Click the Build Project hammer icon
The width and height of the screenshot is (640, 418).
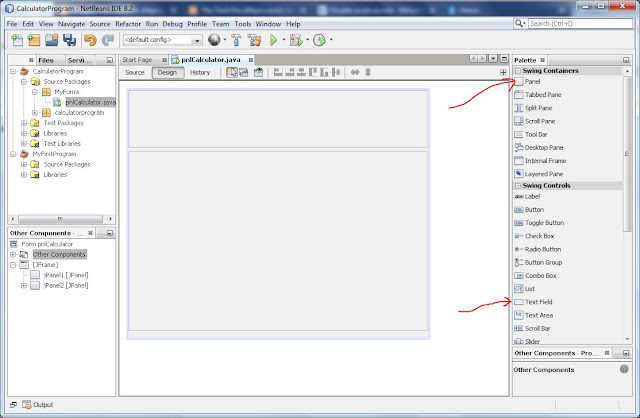point(236,40)
